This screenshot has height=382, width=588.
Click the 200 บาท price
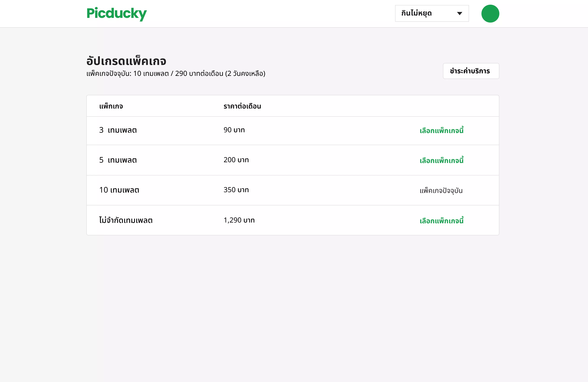236,160
